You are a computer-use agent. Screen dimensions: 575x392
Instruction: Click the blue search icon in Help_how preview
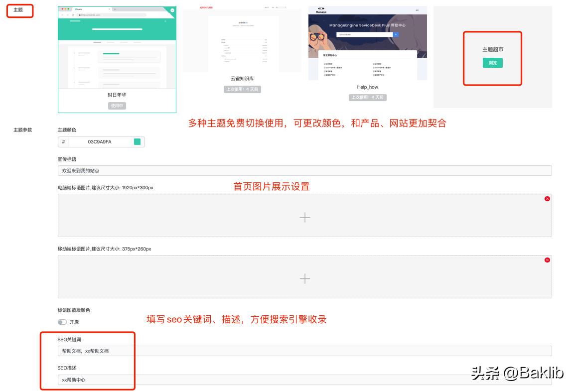pos(395,34)
